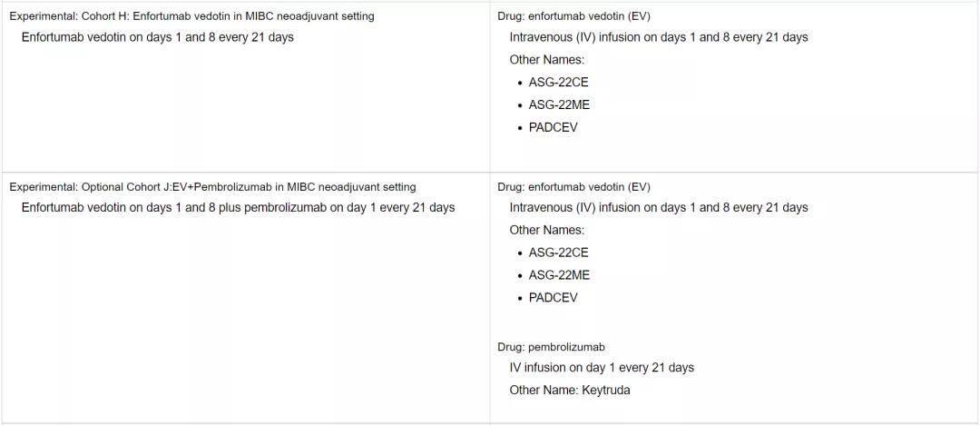
Task: Click Cohort J's EV plus pembrolizumab dosing description
Action: click(238, 207)
